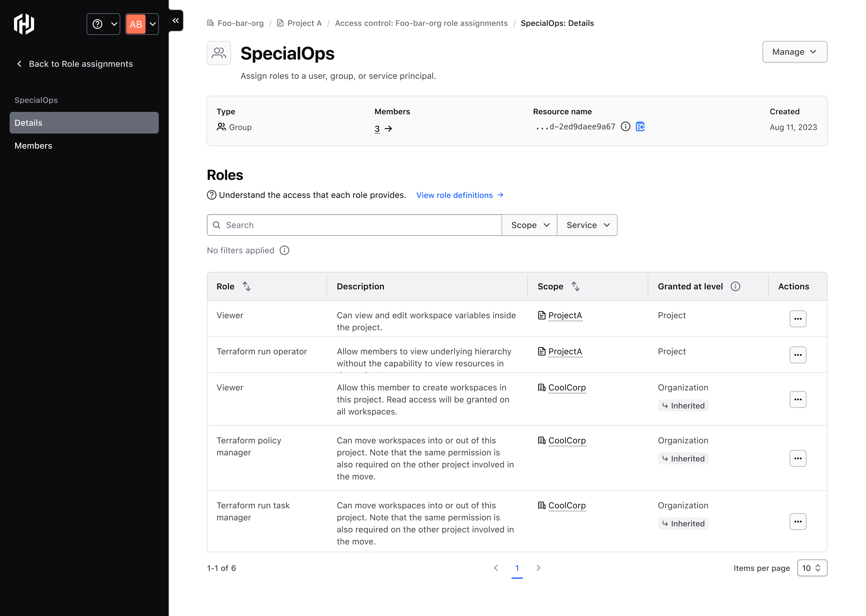
Task: Sort the table by Scope column
Action: coord(576,286)
